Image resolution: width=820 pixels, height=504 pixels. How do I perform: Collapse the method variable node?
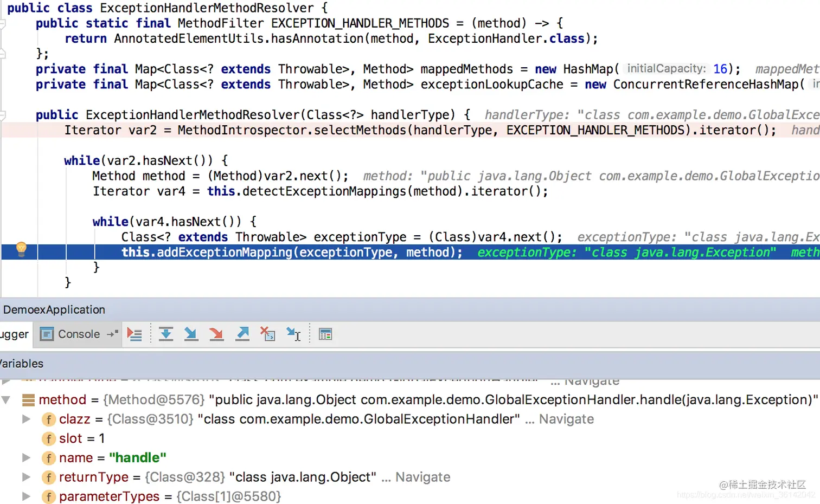click(6, 400)
